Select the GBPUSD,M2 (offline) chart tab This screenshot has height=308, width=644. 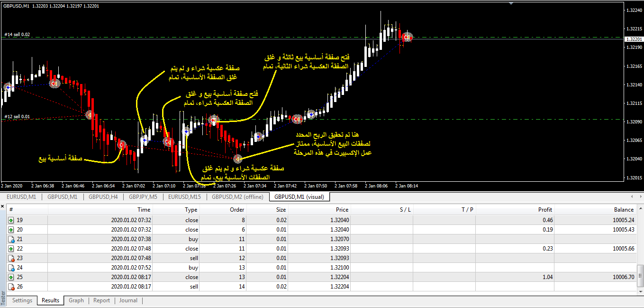[x=237, y=197]
